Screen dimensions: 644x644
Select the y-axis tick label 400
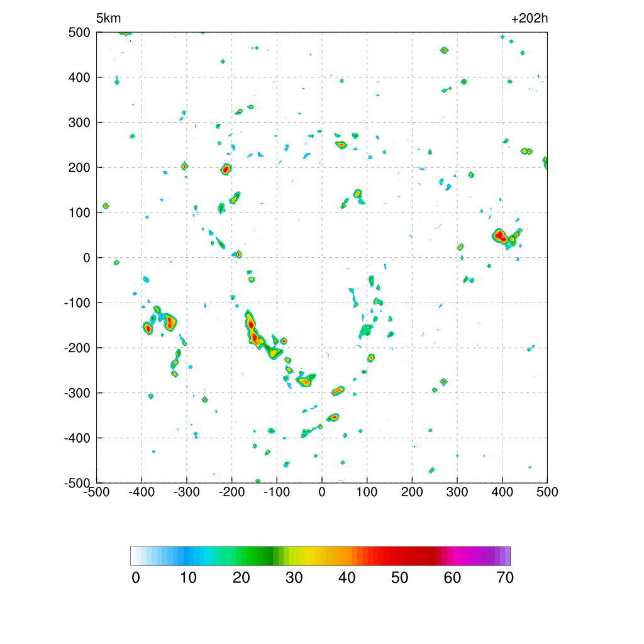79,77
